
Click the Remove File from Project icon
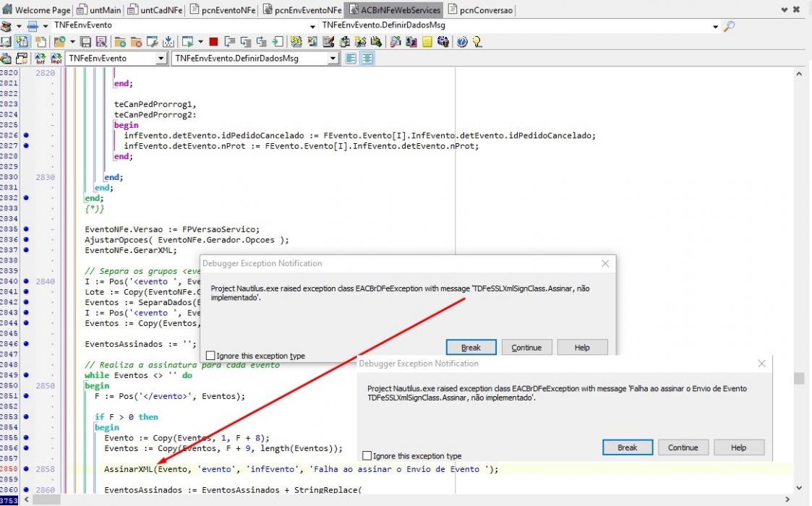pos(136,41)
